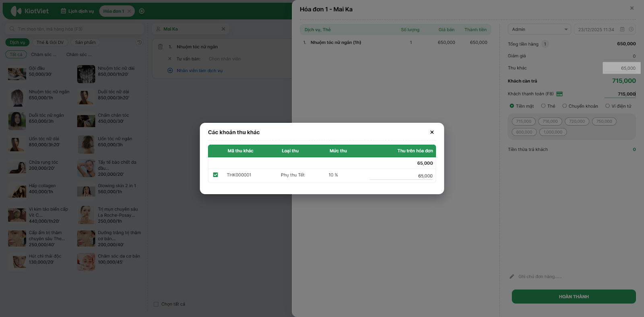The image size is (644, 317).
Task: Remove the Tư vấn bán row
Action: click(170, 59)
